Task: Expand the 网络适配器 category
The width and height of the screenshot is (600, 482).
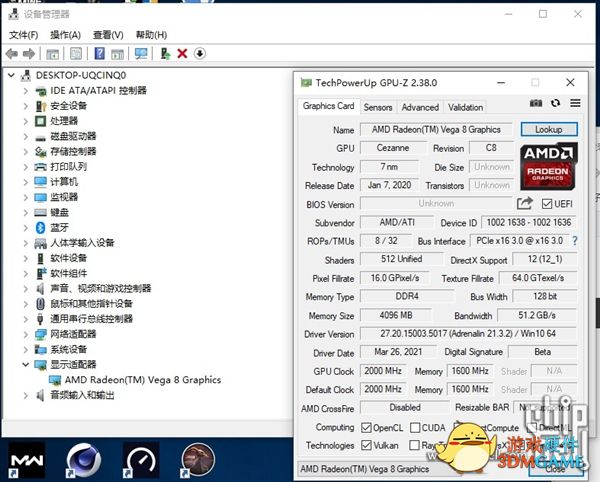Action: 26,334
